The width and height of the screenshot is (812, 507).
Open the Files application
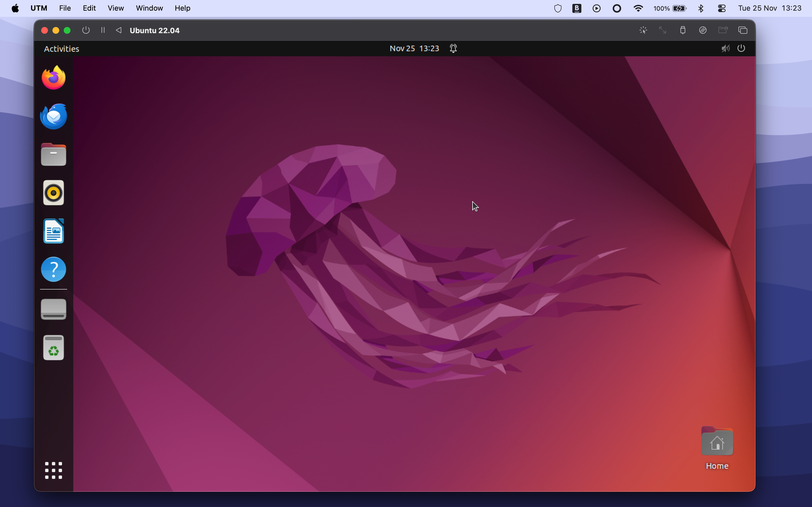point(53,154)
